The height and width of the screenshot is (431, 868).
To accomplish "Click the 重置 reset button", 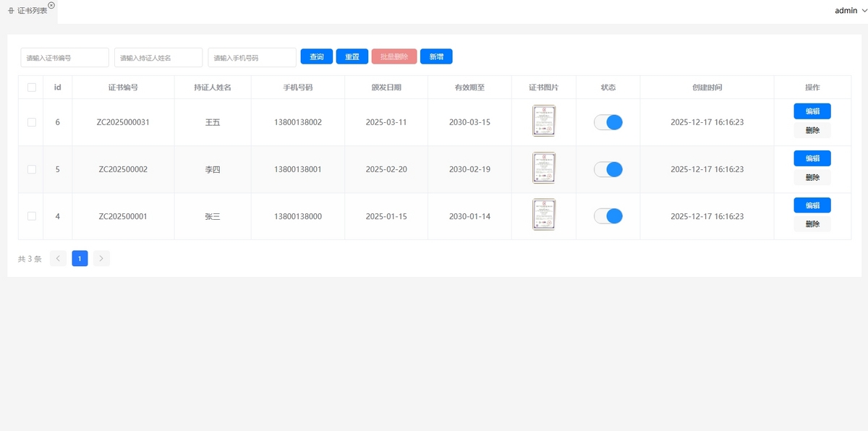I will tap(352, 56).
